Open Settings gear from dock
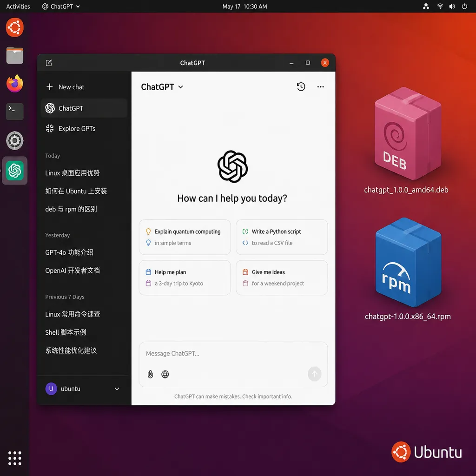The image size is (476, 476). (15, 140)
